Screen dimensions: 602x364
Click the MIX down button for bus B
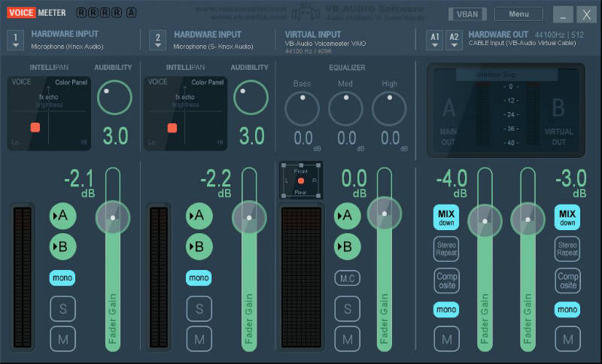coord(567,217)
